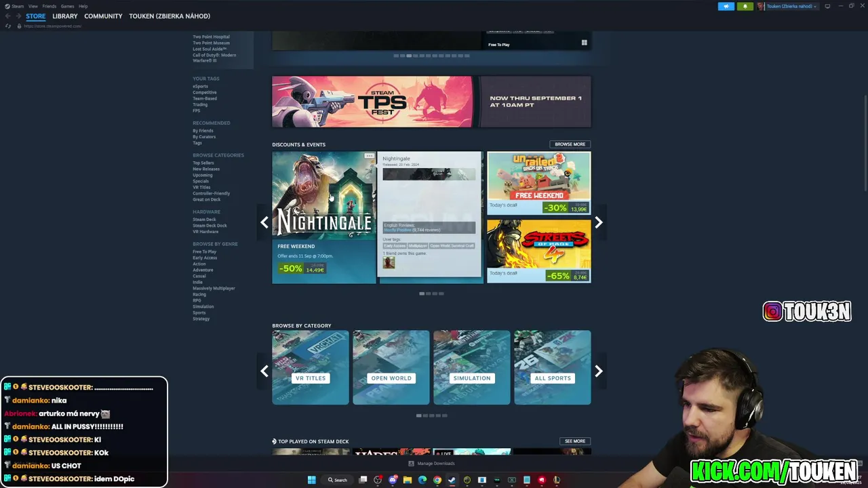This screenshot has width=868, height=488.
Task: Open Two Point Hospital sidebar link
Action: (211, 37)
